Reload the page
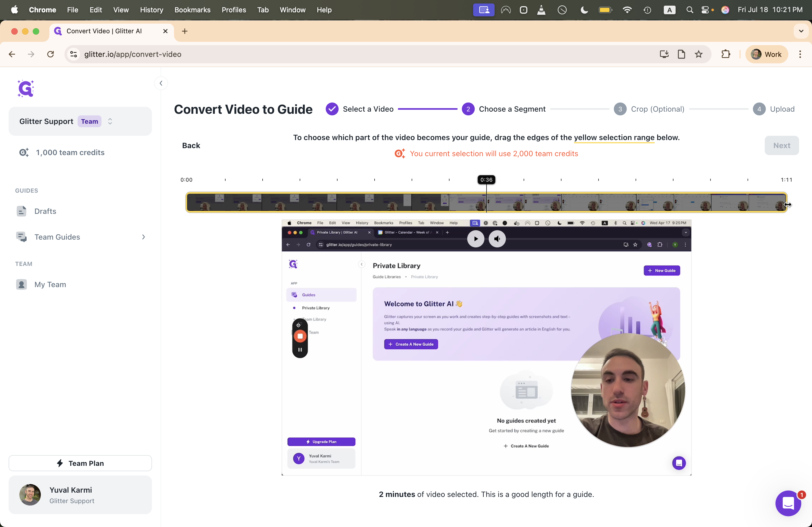This screenshot has height=527, width=812. point(50,54)
